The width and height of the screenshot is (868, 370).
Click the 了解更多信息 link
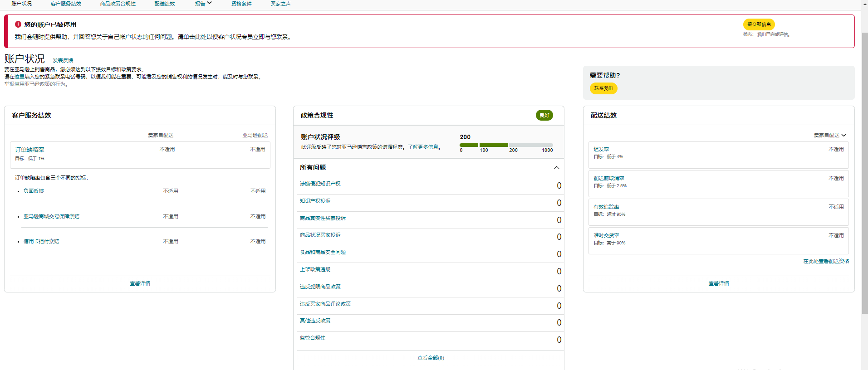tap(423, 147)
